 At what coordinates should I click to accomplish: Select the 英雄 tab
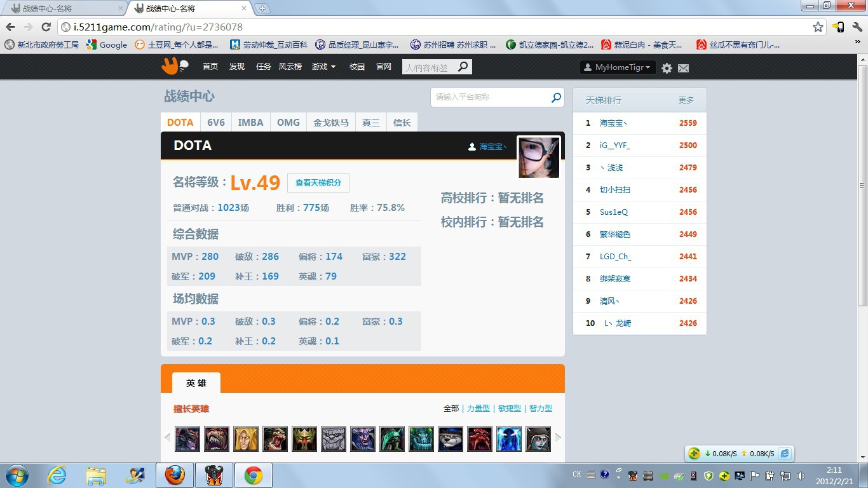coord(196,383)
